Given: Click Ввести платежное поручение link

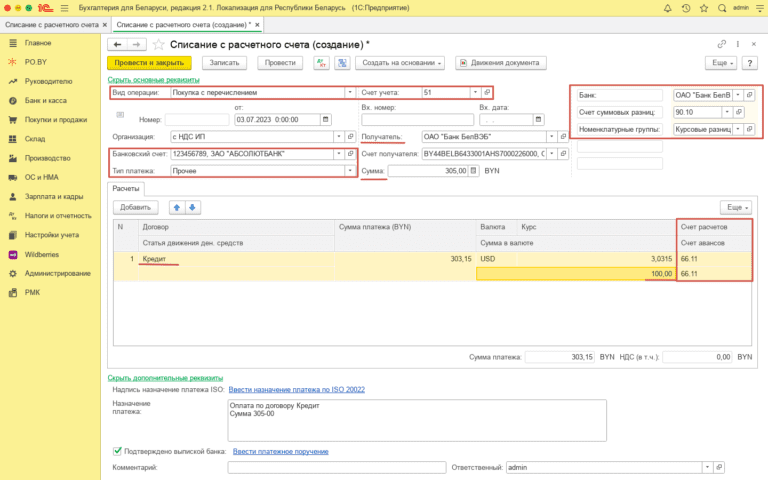Looking at the screenshot, I should tap(279, 452).
